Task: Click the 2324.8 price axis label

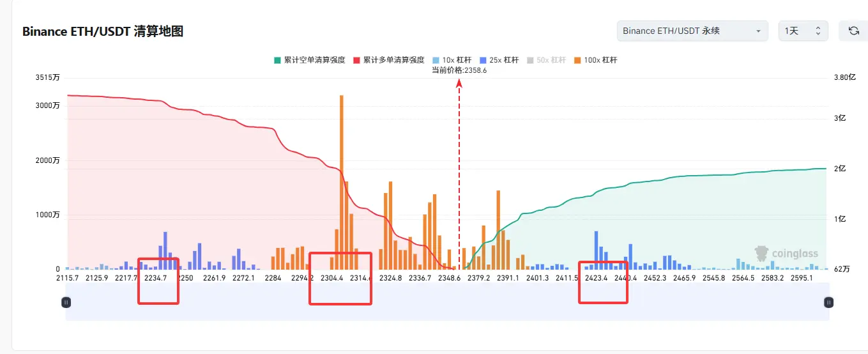Action: [390, 278]
